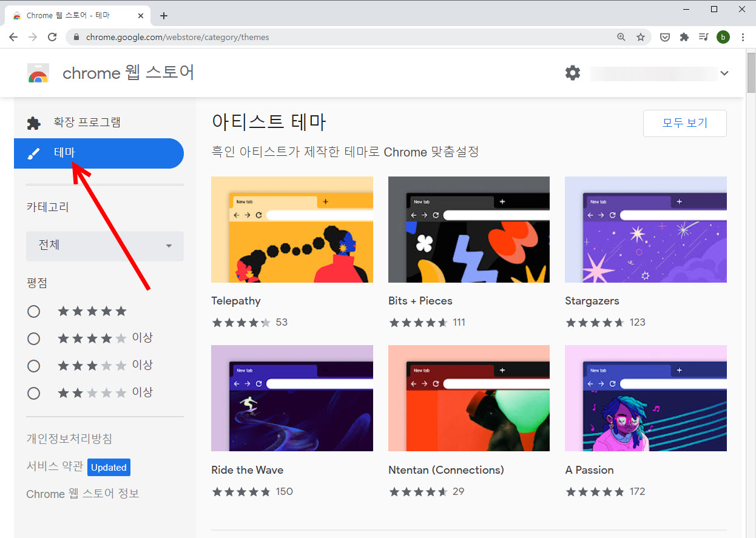Open the green profile avatar

click(723, 37)
